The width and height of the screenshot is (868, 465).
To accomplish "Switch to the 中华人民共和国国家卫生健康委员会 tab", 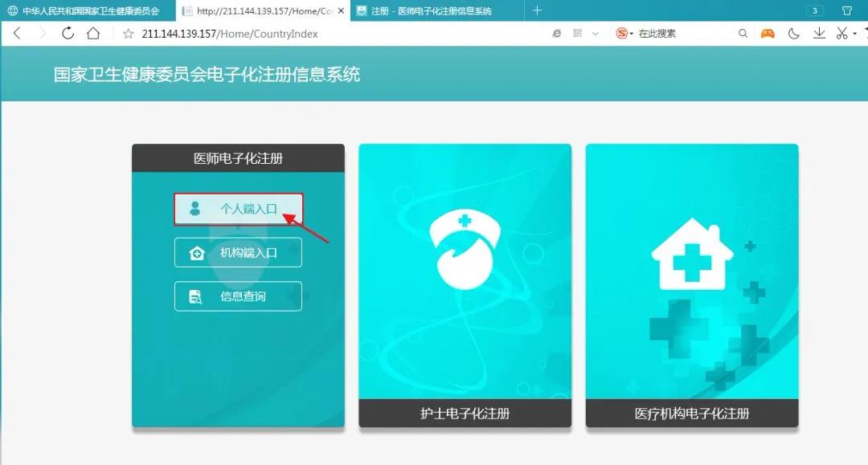I will pyautogui.click(x=88, y=11).
